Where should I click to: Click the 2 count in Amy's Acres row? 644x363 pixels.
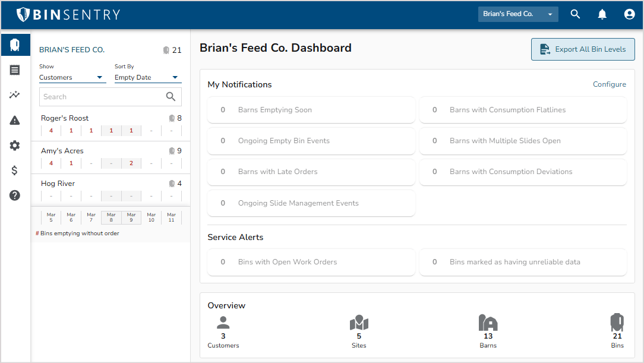131,163
